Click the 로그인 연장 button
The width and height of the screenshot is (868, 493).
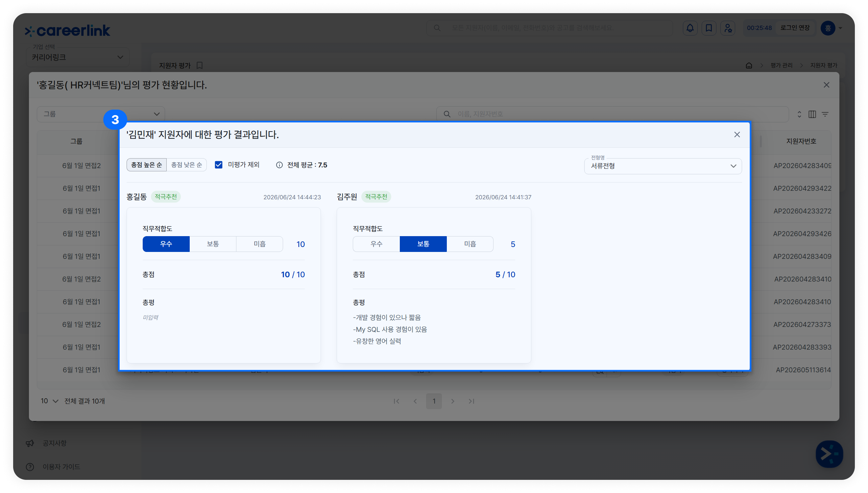(795, 28)
